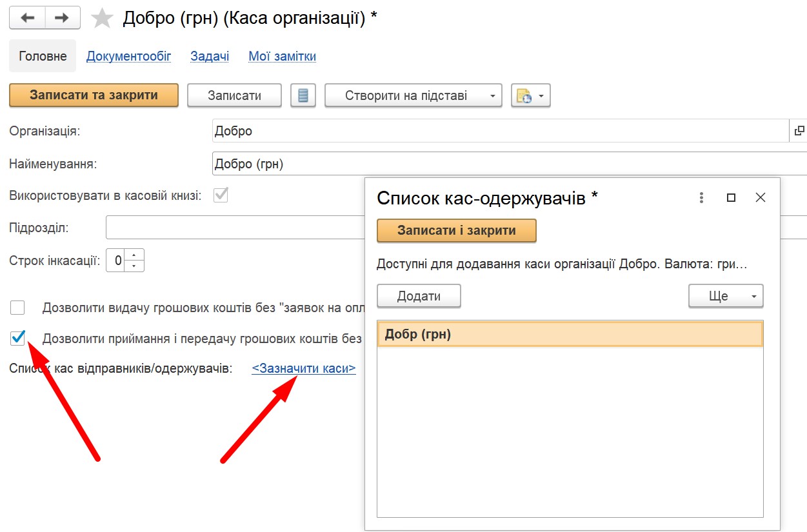Open the Мої замітки tab
This screenshot has width=807, height=532.
pyautogui.click(x=283, y=56)
